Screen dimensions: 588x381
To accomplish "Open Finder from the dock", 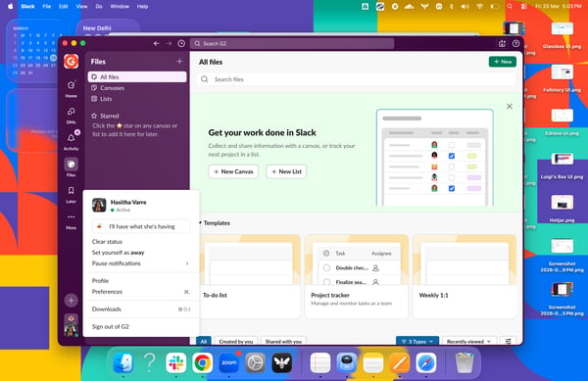I will 123,363.
